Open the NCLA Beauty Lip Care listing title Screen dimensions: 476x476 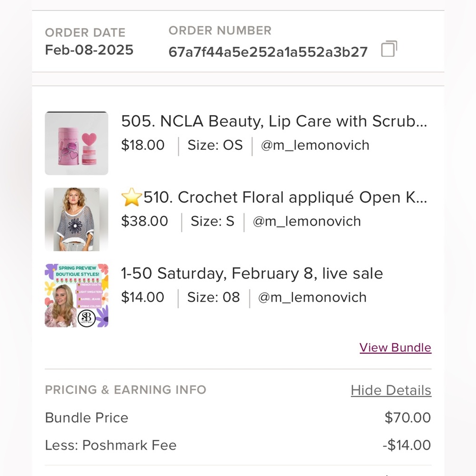(275, 121)
